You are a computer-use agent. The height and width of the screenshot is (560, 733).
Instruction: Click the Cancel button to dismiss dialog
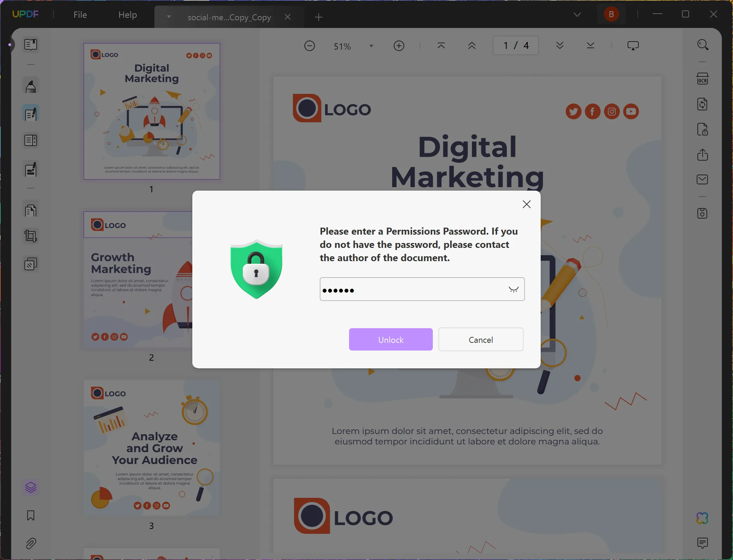(x=481, y=339)
